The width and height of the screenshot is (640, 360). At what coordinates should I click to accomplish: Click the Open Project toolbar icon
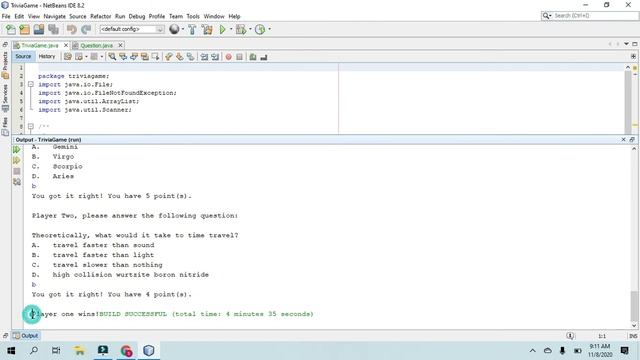point(39,29)
